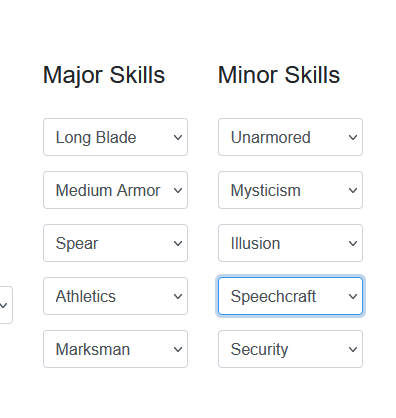396x418 pixels.
Task: Open the Illusion minor skill dropdown
Action: click(290, 243)
